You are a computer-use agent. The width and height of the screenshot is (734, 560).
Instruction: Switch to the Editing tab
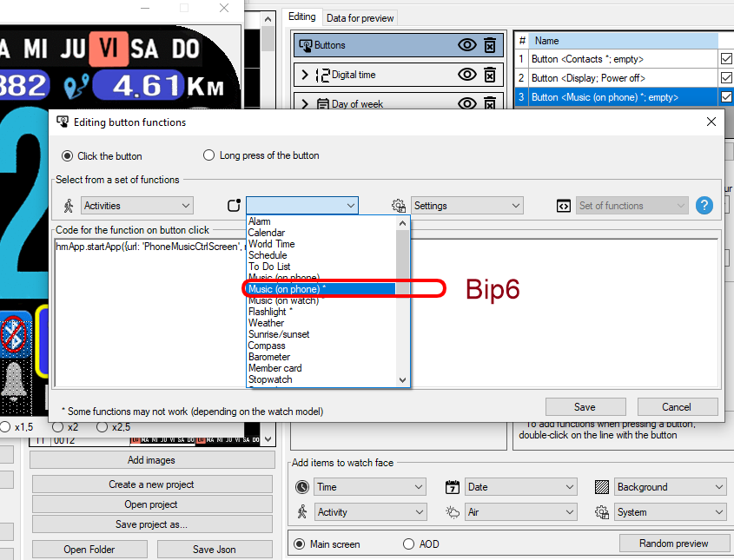pyautogui.click(x=302, y=16)
